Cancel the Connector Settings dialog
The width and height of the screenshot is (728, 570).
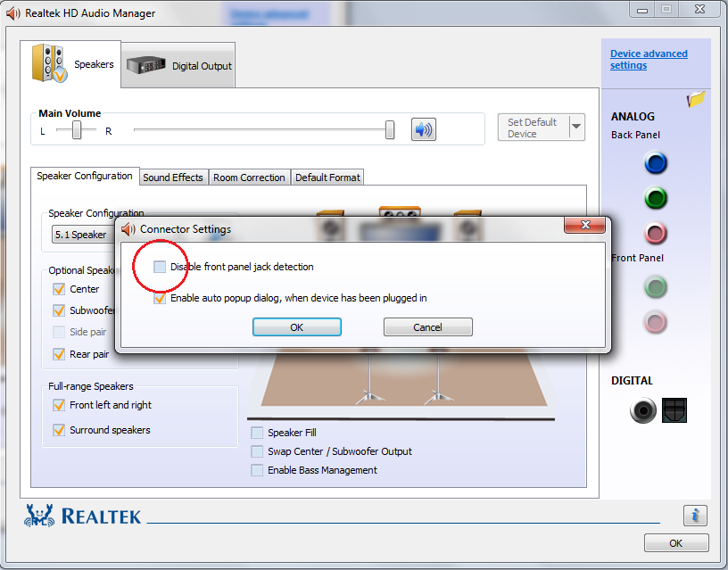tap(427, 326)
